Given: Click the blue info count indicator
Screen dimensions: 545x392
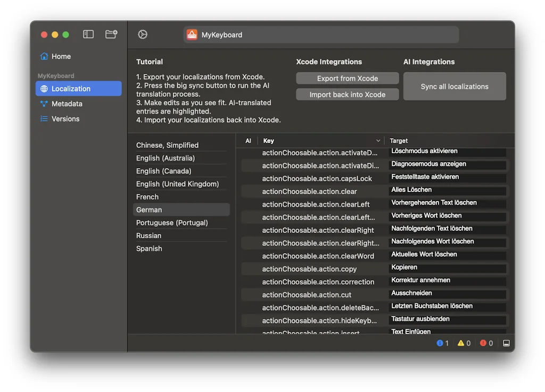Looking at the screenshot, I should (442, 343).
